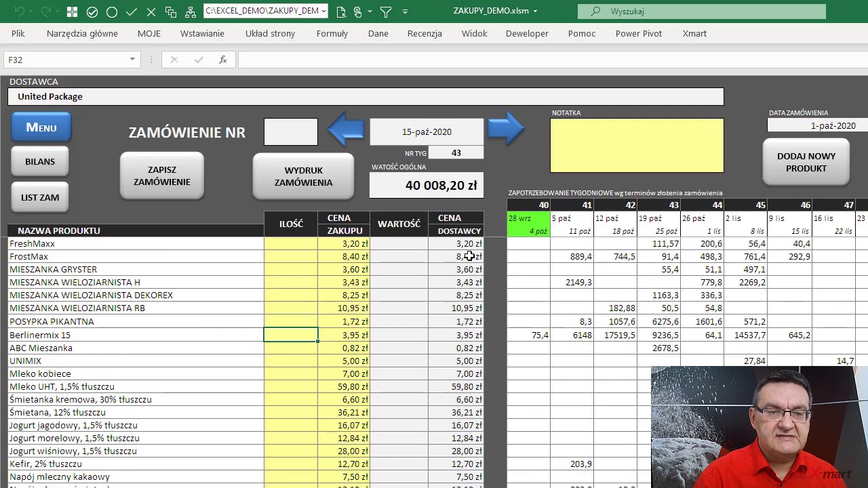Click in the Wyszukaj search box
Screen dimensions: 868x488
coord(702,12)
